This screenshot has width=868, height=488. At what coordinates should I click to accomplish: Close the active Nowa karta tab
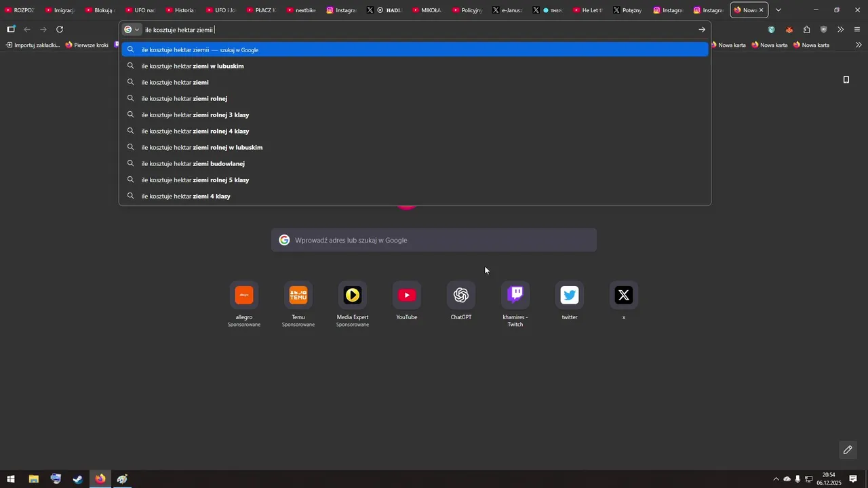tap(762, 10)
